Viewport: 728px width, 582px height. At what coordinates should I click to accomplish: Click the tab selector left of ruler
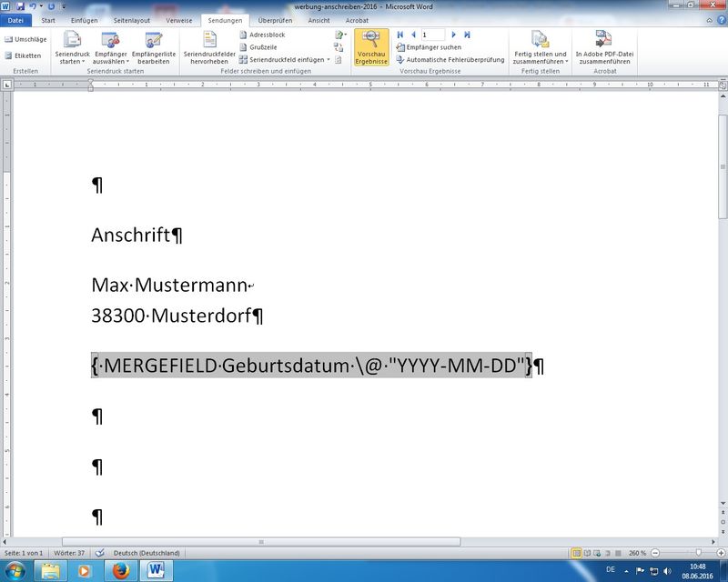click(x=7, y=85)
